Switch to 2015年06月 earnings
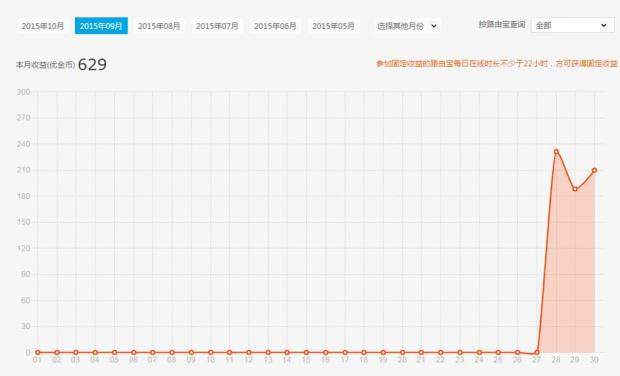Screen dimensions: 620x376 click(275, 26)
